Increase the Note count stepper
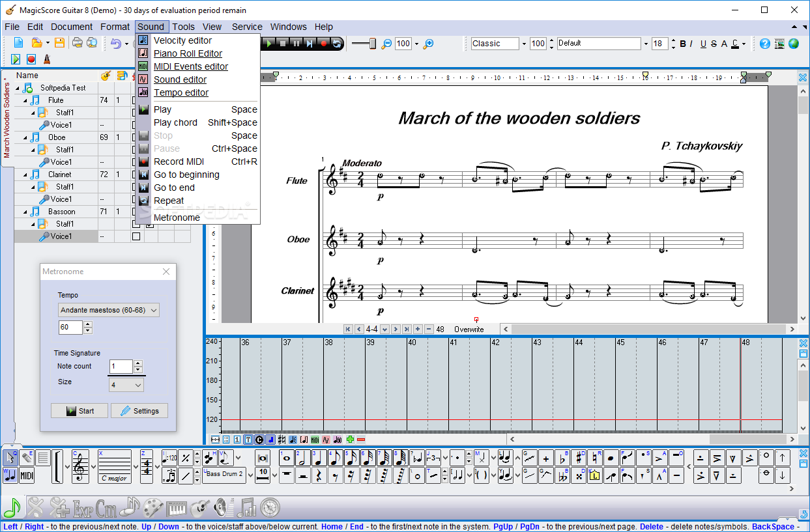The image size is (810, 532). 137,363
